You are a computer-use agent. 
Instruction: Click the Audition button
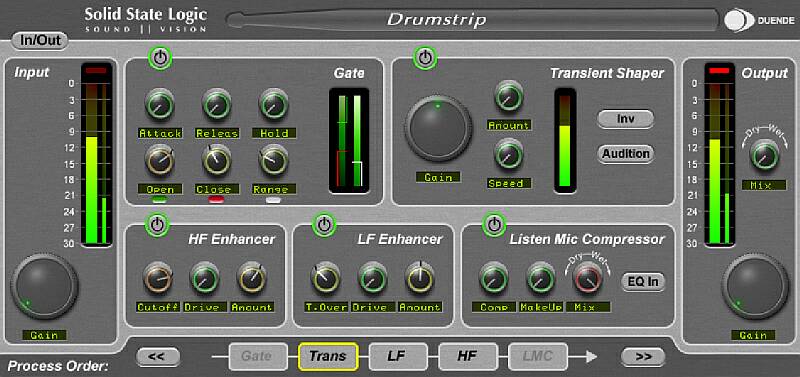(x=626, y=154)
